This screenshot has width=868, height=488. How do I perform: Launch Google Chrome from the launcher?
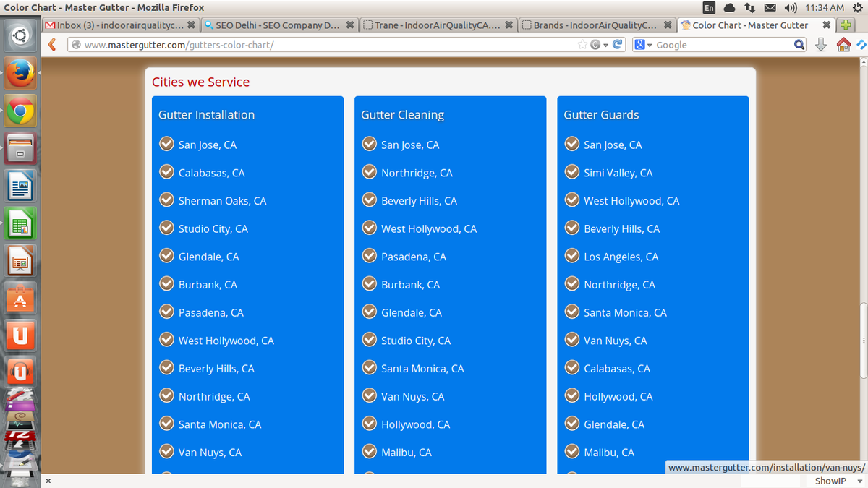(x=20, y=111)
